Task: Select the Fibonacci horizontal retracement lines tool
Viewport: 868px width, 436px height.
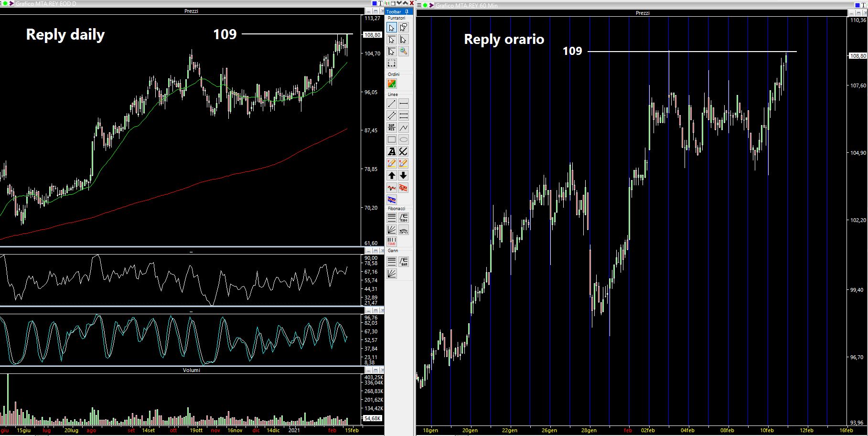Action: tap(392, 218)
